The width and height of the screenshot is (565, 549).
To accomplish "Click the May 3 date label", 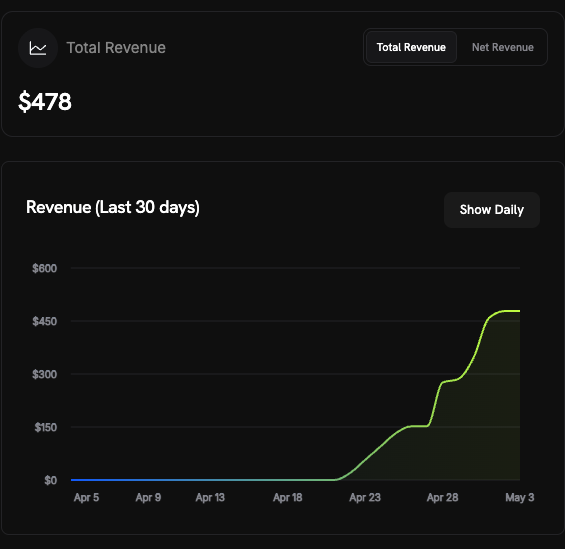I will (x=520, y=497).
